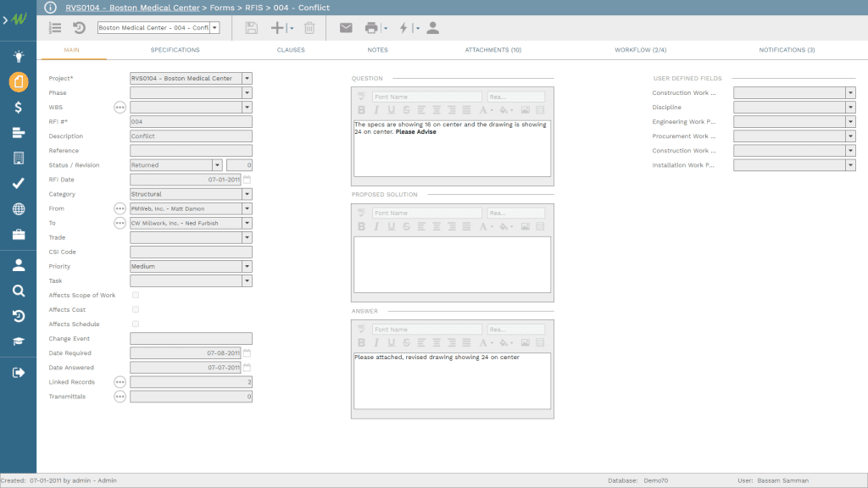Open the RVS0104 - Boston Medical Center link

pos(132,8)
